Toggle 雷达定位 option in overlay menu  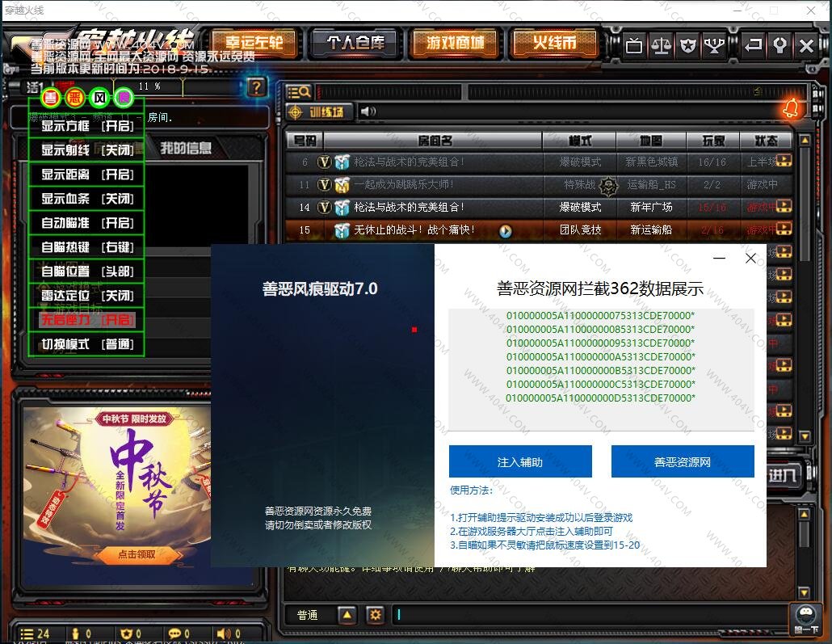87,296
